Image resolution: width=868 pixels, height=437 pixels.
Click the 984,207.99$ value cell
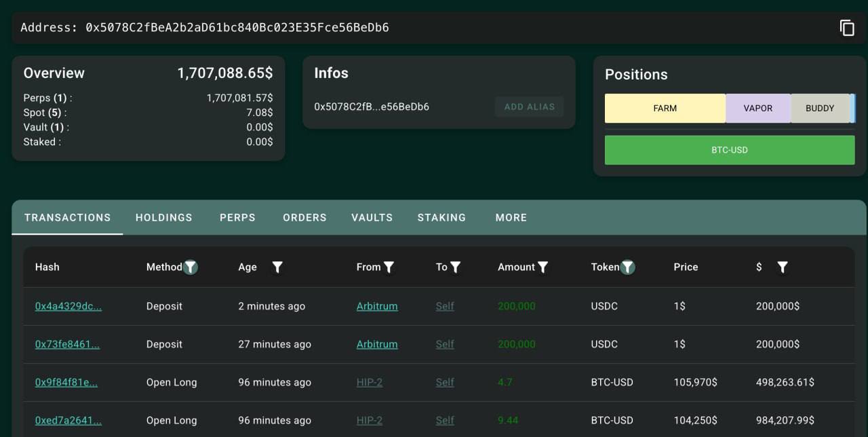click(x=785, y=420)
